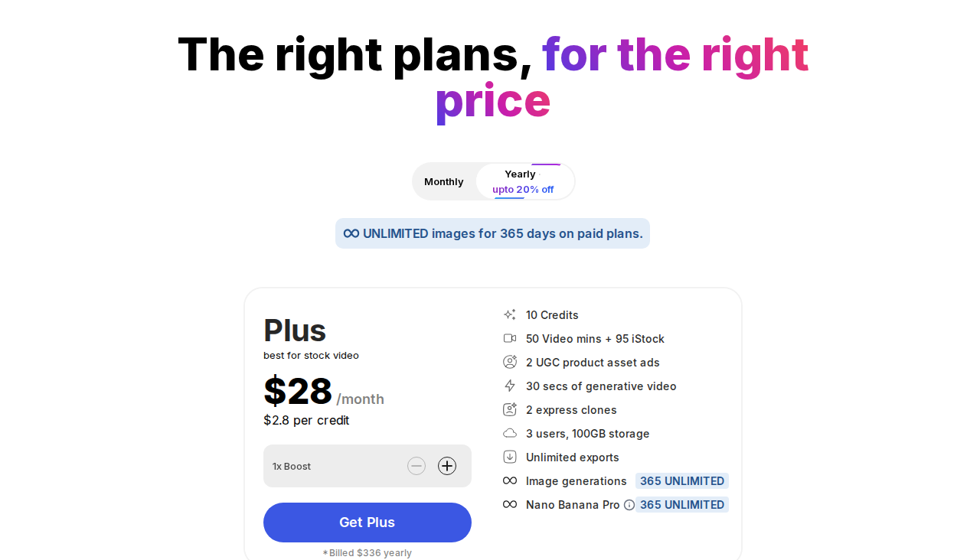The width and height of the screenshot is (980, 560).
Task: Increase the Boost count with plus
Action: point(447,465)
